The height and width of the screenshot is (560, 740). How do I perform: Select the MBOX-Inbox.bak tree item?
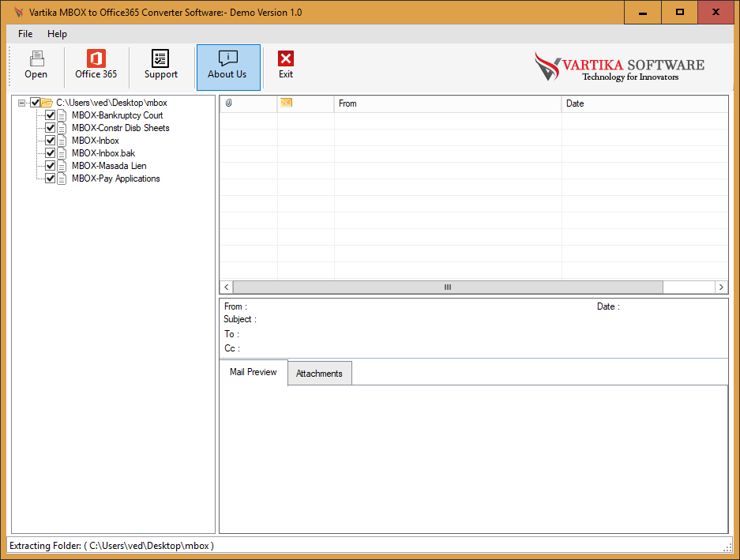pyautogui.click(x=103, y=153)
